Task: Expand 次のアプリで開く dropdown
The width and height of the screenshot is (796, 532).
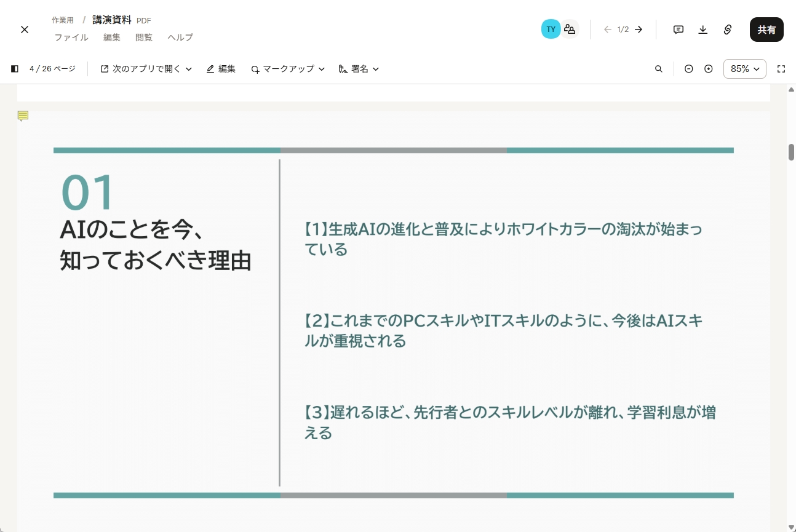Action: [146, 69]
